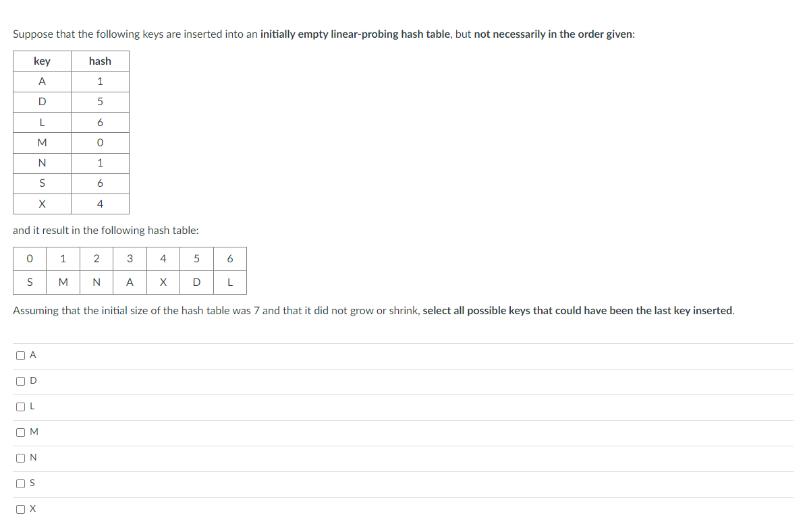Image resolution: width=803 pixels, height=532 pixels.
Task: Click the row showing key X hash 4
Action: click(71, 204)
